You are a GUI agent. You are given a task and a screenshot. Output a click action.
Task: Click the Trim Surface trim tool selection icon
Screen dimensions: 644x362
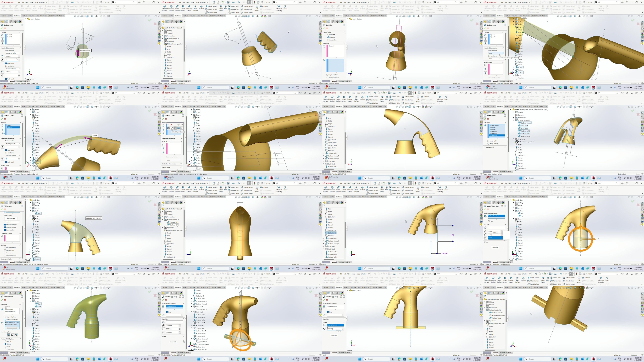click(2, 310)
